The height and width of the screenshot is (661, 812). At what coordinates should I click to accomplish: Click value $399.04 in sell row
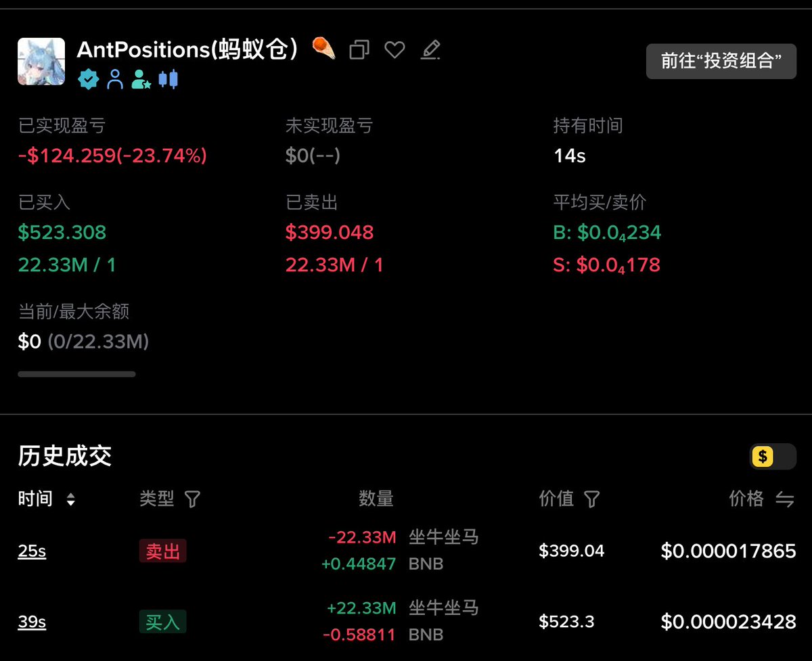tap(572, 551)
